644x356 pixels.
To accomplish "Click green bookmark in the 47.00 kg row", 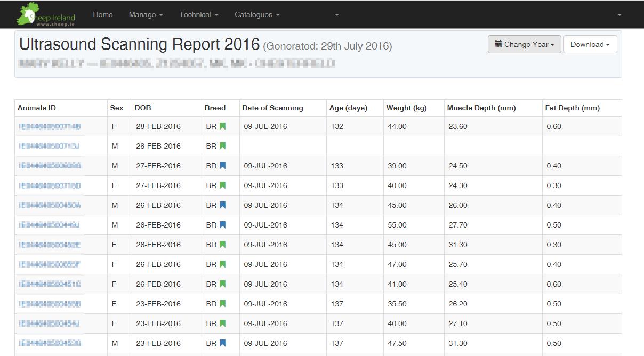I will click(223, 264).
